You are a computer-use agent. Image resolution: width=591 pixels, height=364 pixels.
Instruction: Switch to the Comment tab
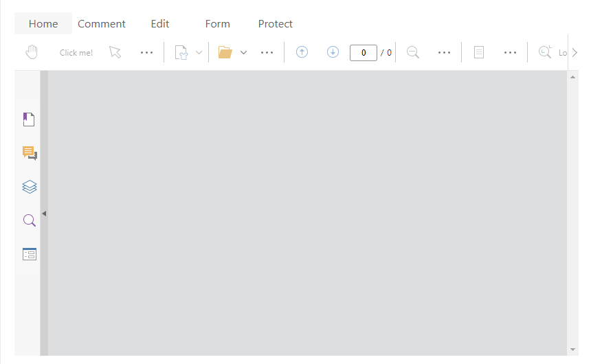click(x=102, y=24)
